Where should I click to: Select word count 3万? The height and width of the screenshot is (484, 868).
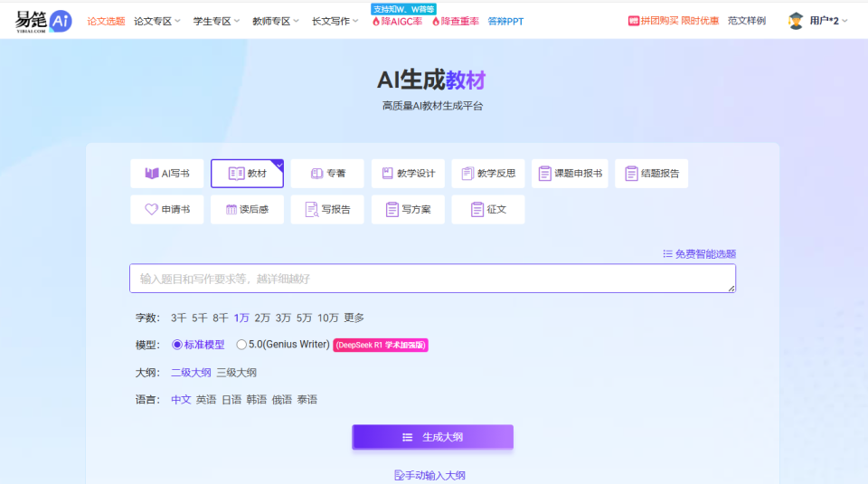point(283,318)
